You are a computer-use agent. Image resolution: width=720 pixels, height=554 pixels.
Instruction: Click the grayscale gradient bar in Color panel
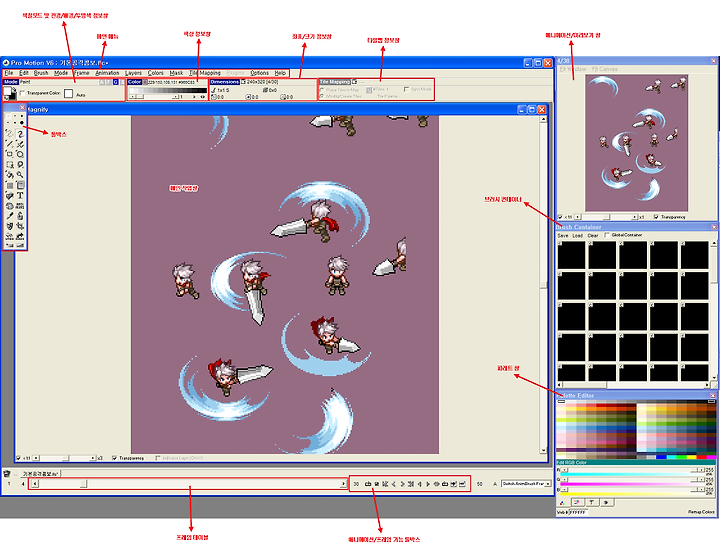[x=168, y=90]
